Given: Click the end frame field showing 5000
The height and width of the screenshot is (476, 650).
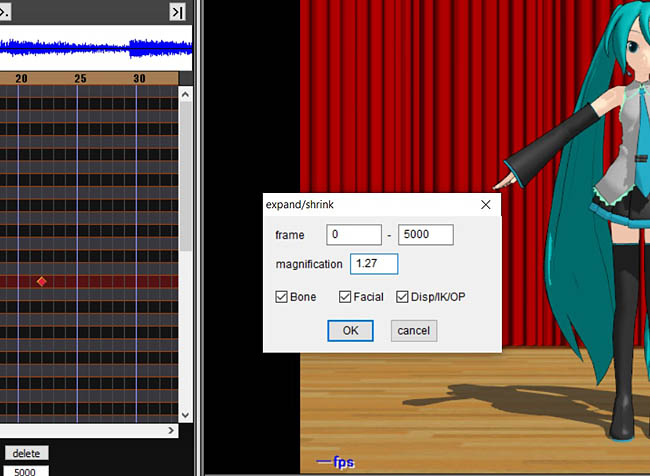Looking at the screenshot, I should coord(426,235).
